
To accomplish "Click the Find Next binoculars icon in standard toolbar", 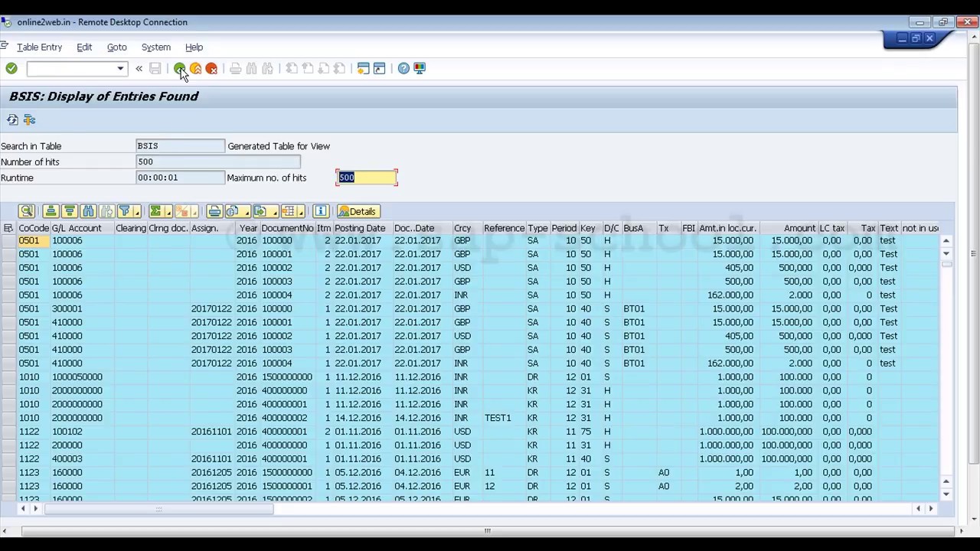I will tap(267, 69).
